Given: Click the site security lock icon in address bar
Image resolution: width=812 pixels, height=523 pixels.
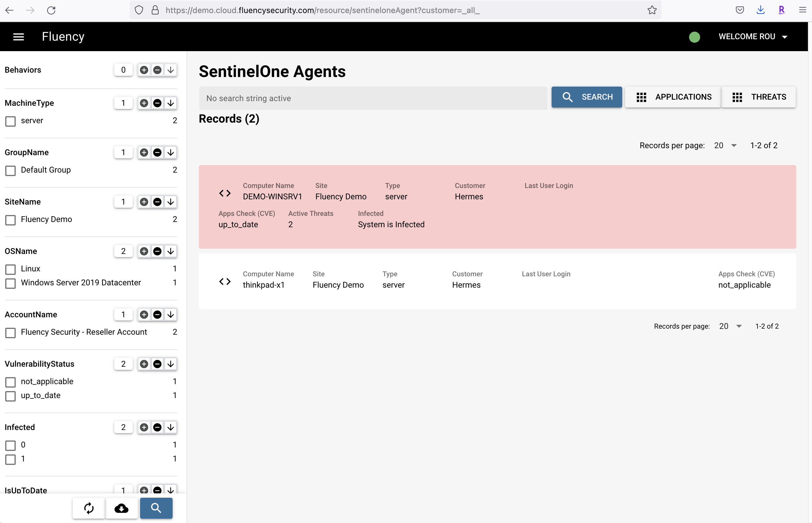Looking at the screenshot, I should point(155,10).
